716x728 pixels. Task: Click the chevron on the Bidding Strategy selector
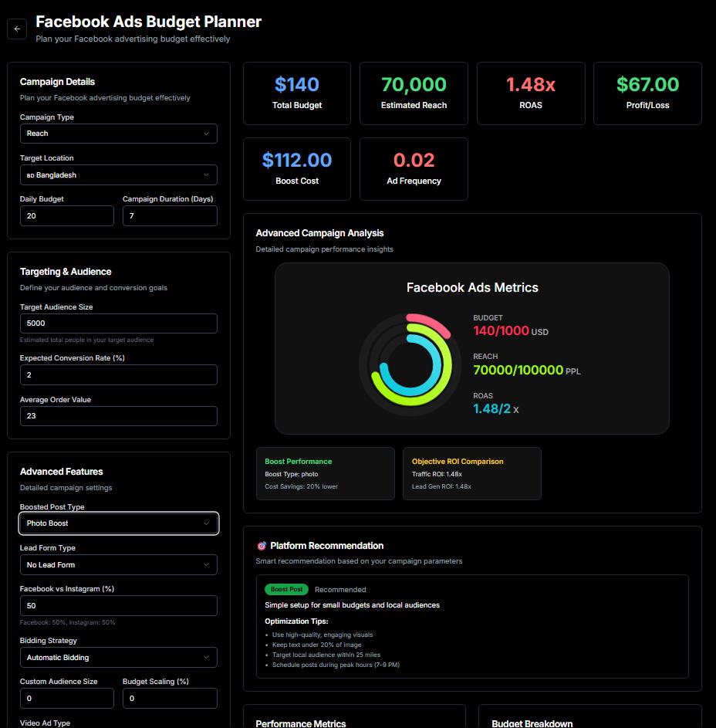(x=207, y=657)
